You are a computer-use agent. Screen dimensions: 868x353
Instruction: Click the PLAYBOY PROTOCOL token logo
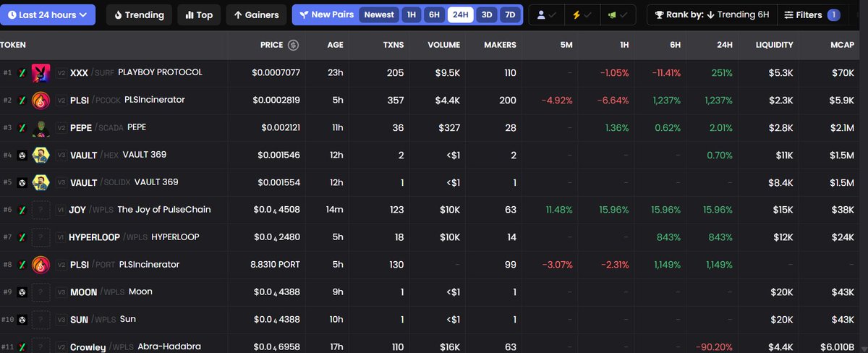click(x=40, y=73)
